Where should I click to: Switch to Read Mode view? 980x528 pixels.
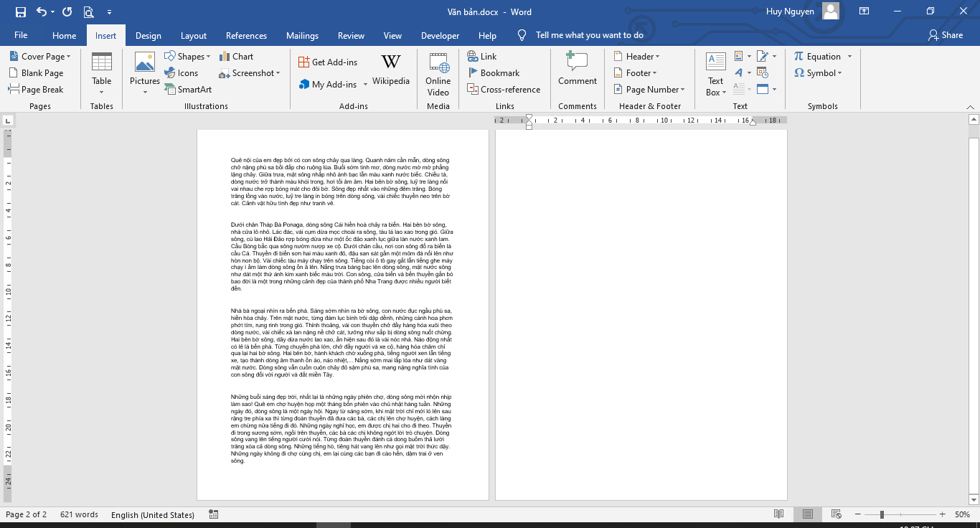778,514
